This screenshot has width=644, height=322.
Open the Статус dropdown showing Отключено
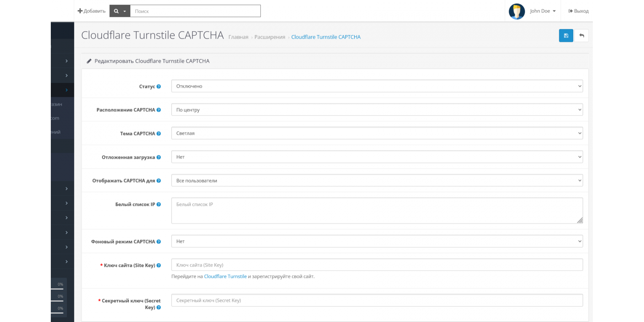pos(377,86)
